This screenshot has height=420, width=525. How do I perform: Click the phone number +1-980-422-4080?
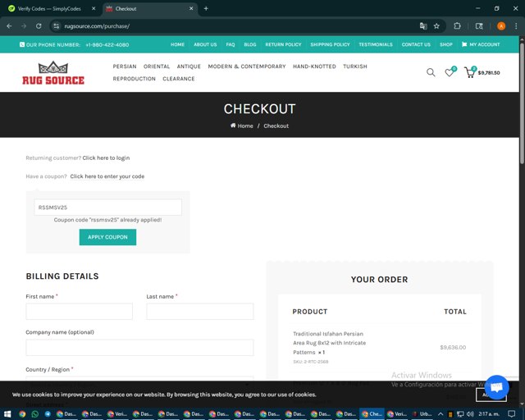click(107, 44)
